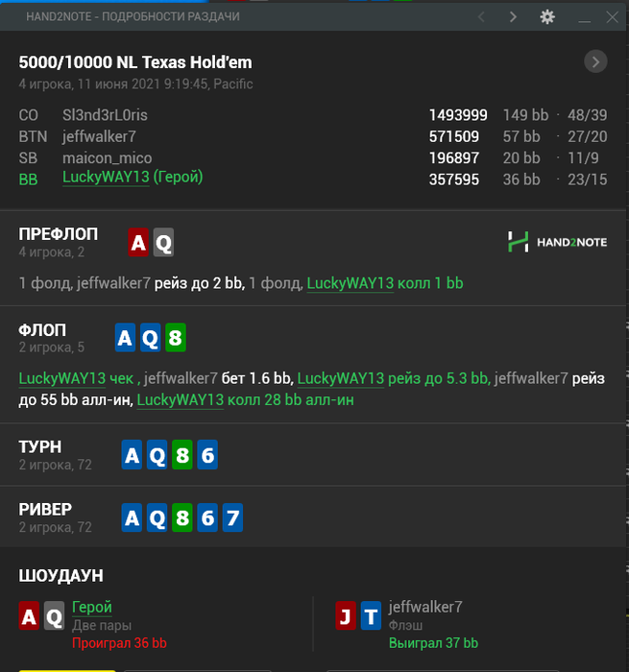Image resolution: width=629 pixels, height=672 pixels.
Task: Click the green 8 card in the Терн row
Action: (x=182, y=455)
